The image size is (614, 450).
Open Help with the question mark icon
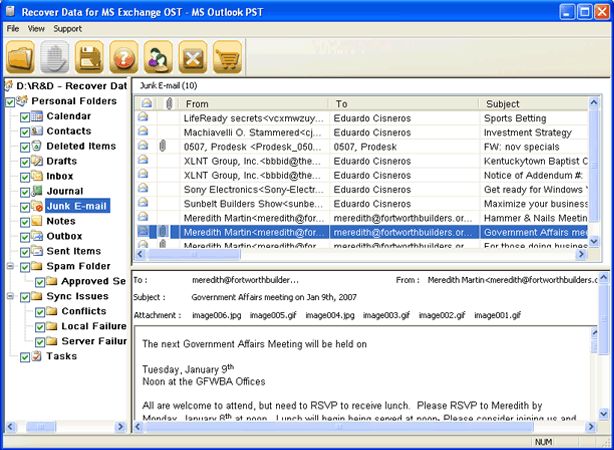pyautogui.click(x=125, y=56)
